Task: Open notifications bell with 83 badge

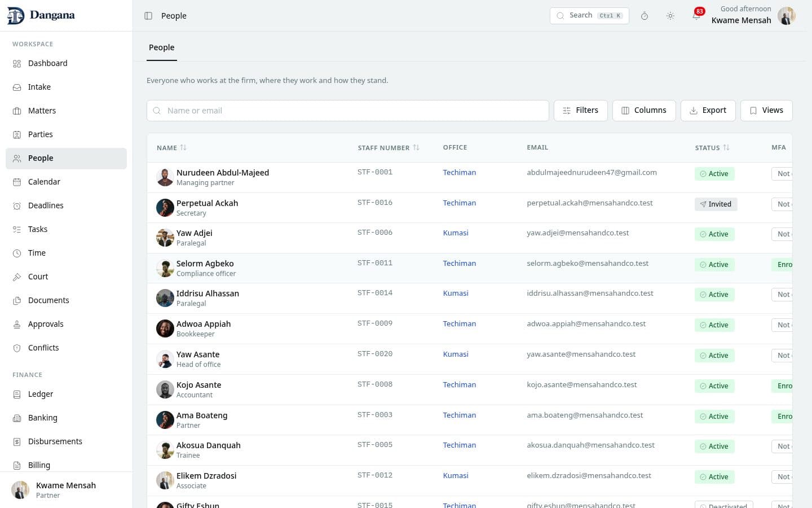Action: coord(697,15)
